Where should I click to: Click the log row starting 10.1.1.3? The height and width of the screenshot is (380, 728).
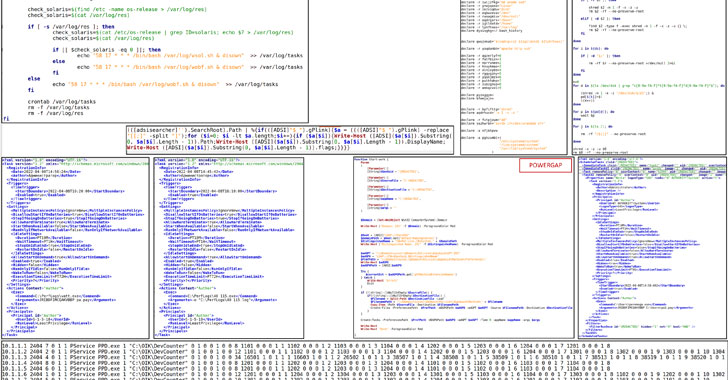coord(364,357)
